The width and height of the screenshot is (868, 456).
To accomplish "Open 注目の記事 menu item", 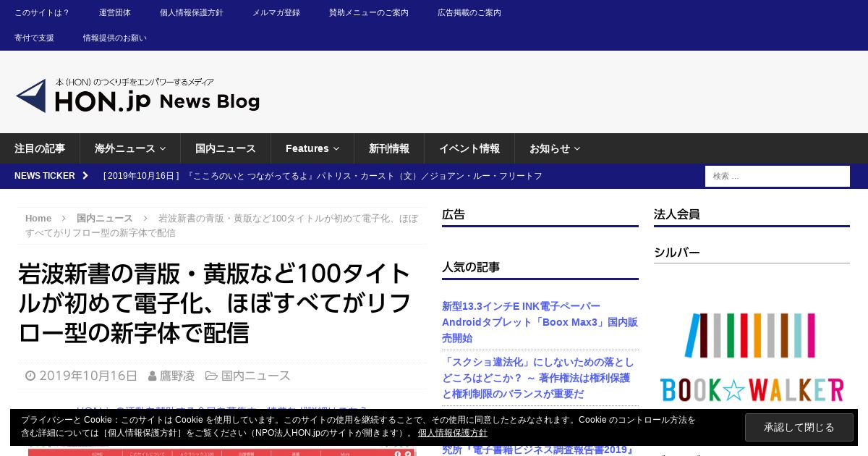I will [40, 148].
